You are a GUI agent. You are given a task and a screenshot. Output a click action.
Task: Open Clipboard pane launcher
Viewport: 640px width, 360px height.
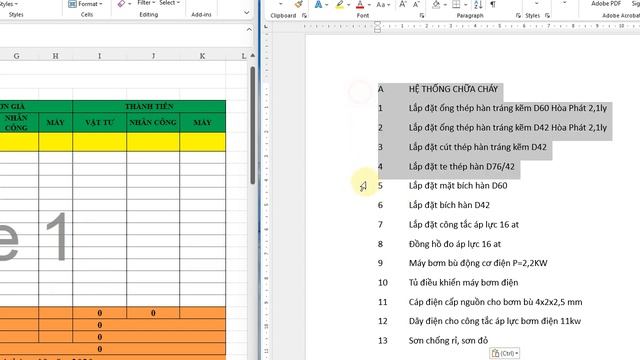click(304, 16)
